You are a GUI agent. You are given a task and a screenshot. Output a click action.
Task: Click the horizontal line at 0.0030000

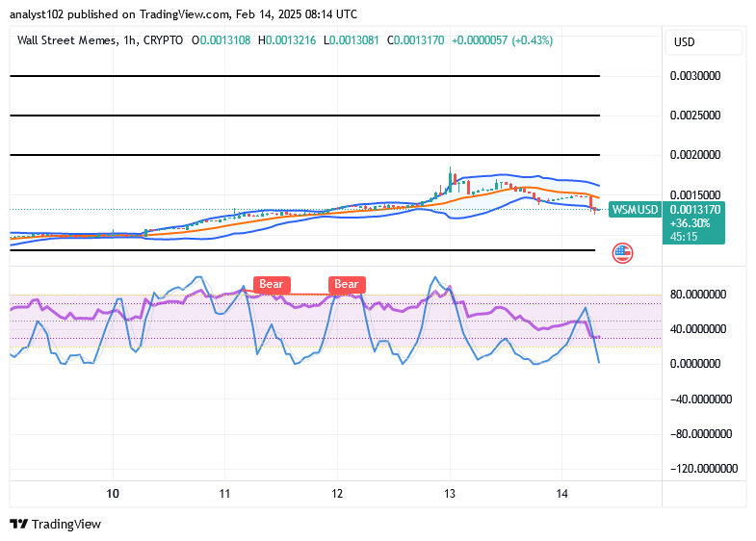pos(304,76)
